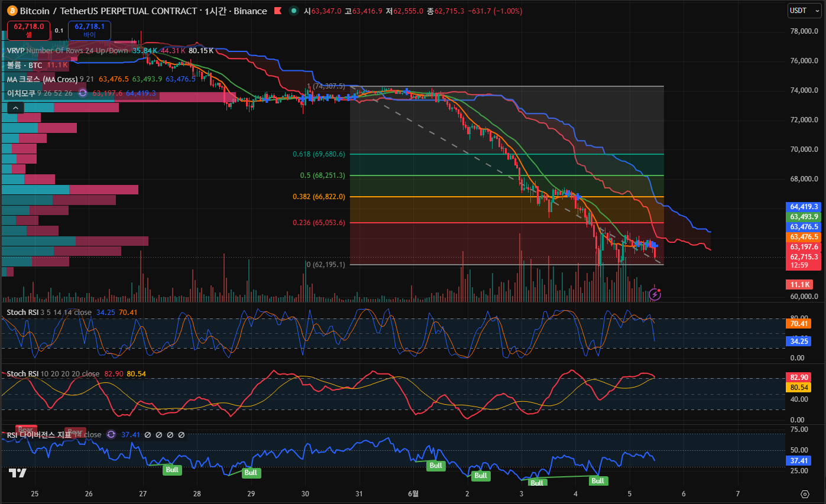
Task: Click the 78,000.0 price axis label
Action: point(803,31)
